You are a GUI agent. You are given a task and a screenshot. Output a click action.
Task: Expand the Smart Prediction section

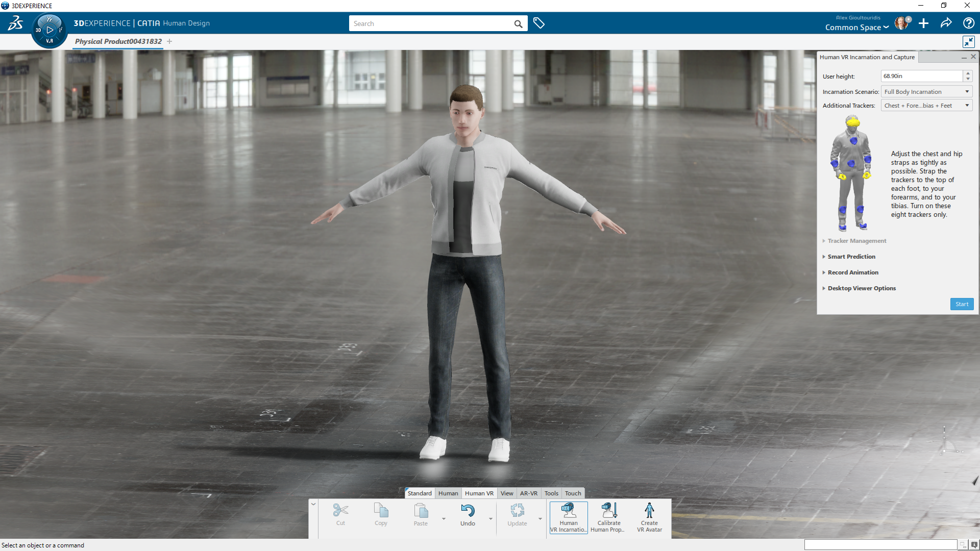coord(851,257)
